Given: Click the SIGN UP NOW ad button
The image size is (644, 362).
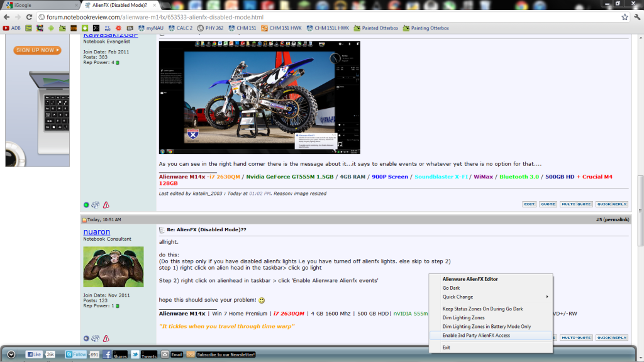Looking at the screenshot, I should click(x=37, y=50).
